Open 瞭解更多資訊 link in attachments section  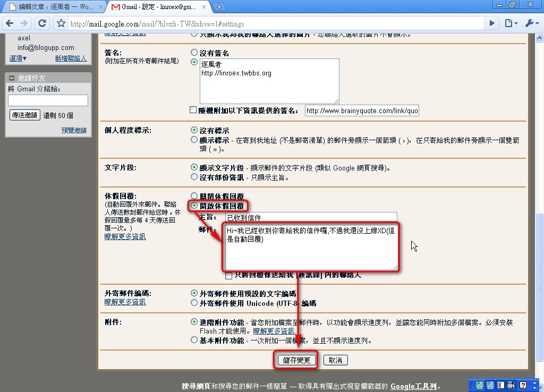[x=274, y=331]
